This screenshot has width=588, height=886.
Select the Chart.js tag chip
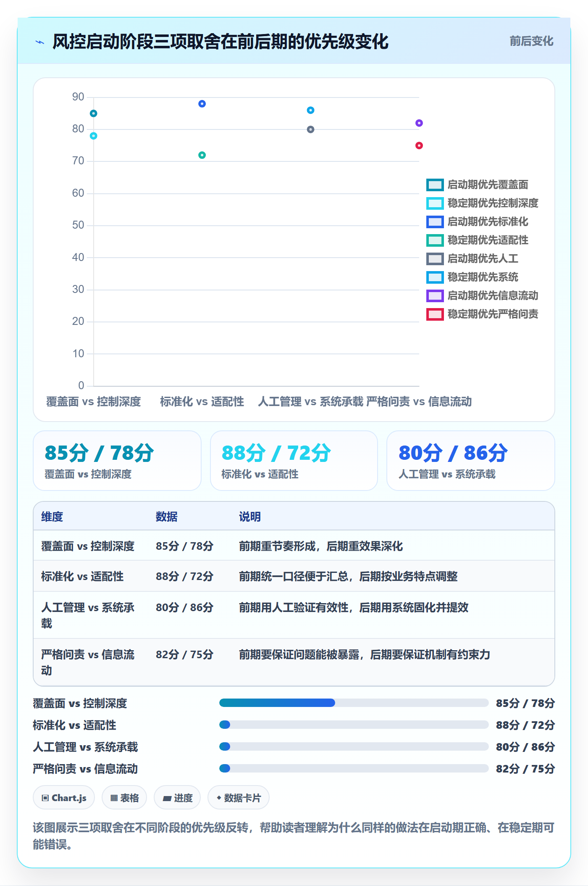click(64, 798)
